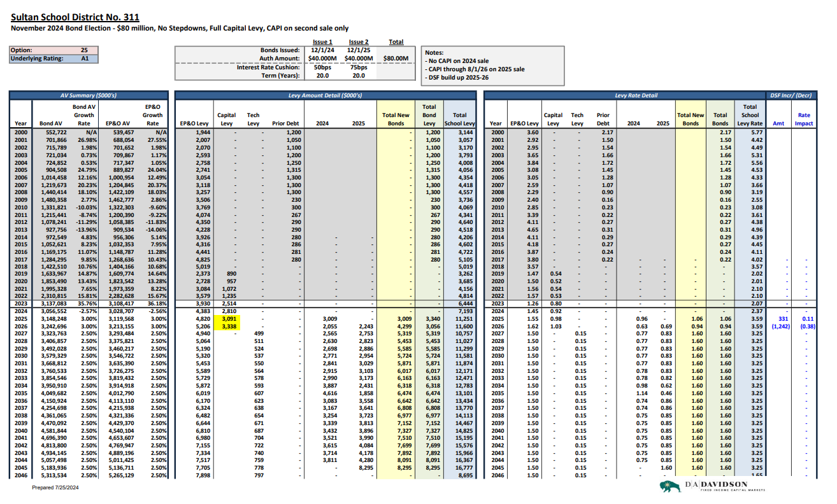Select the Issue 1 column header

click(x=323, y=42)
